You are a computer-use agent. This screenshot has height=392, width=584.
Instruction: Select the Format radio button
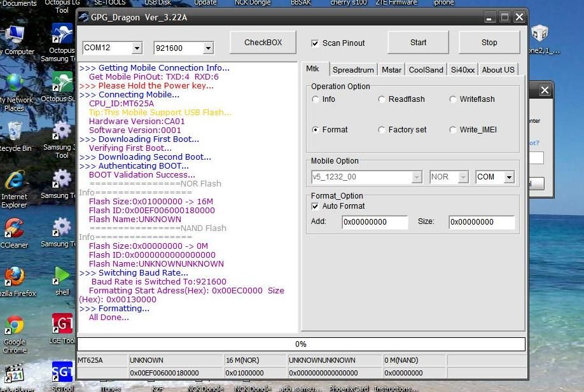pyautogui.click(x=316, y=130)
